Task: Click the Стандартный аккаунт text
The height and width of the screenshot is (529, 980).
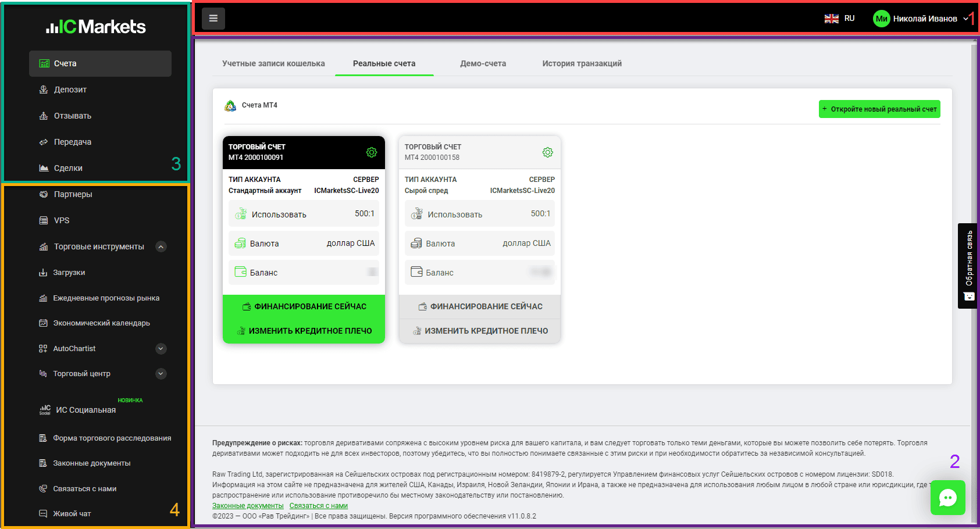Action: (265, 191)
